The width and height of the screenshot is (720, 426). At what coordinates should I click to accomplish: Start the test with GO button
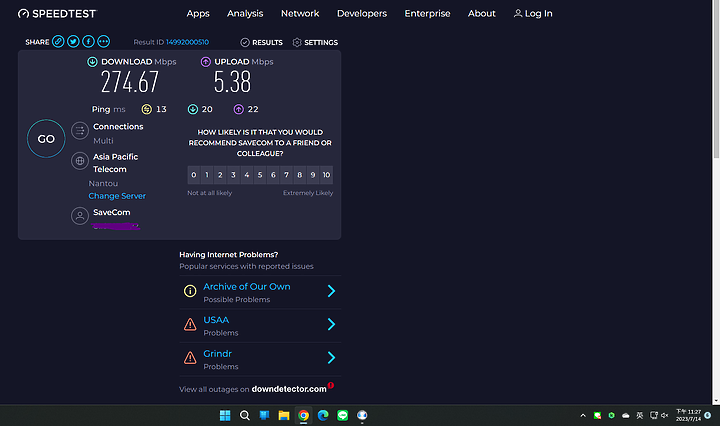(x=46, y=139)
